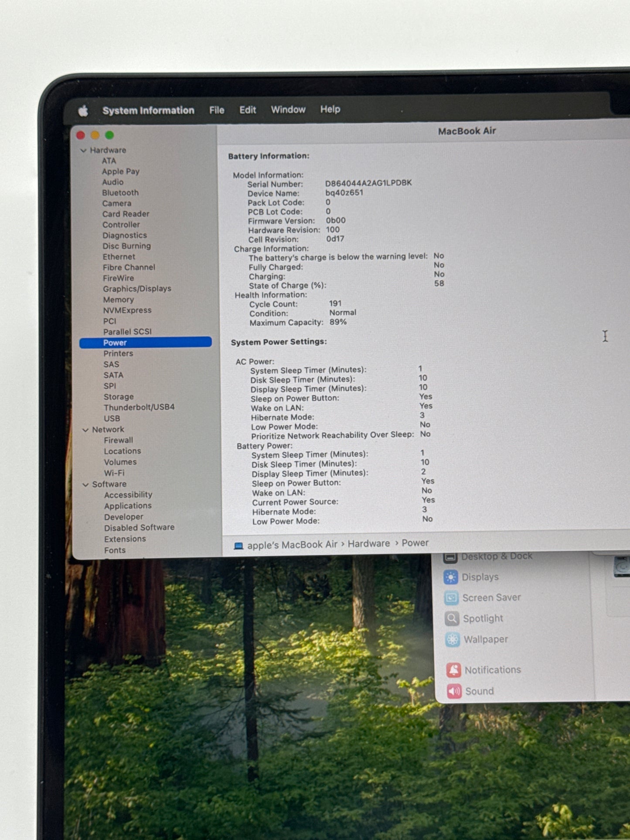Image resolution: width=630 pixels, height=840 pixels.
Task: Select Applications under Software
Action: [128, 506]
